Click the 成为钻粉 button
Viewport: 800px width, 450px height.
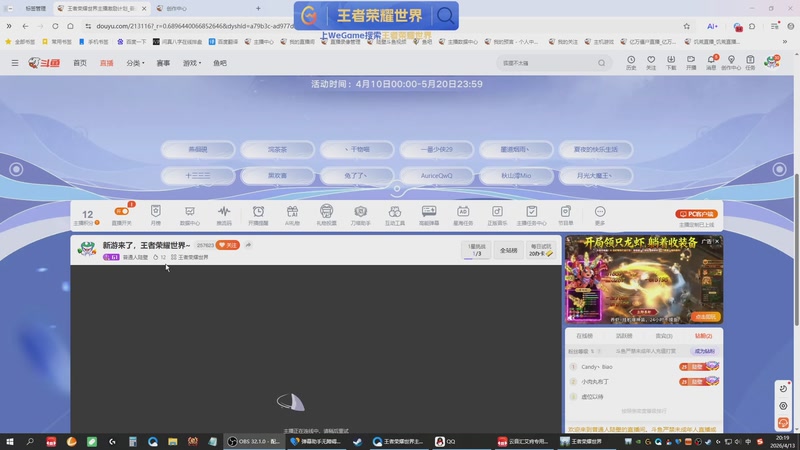tap(704, 351)
